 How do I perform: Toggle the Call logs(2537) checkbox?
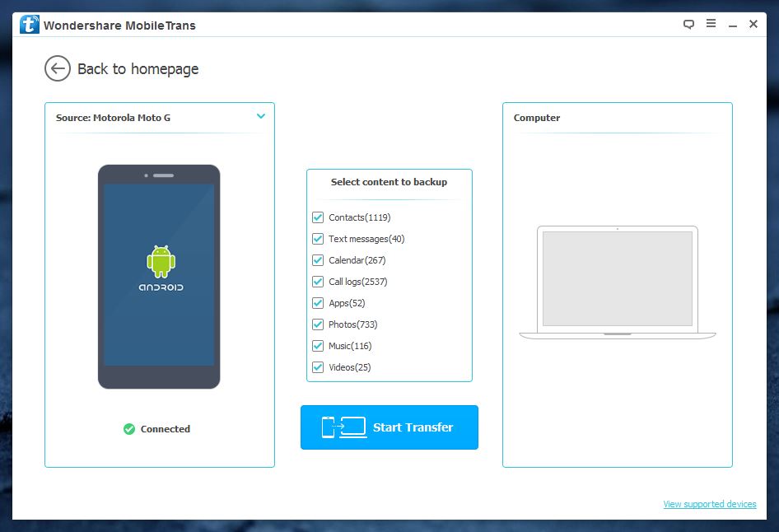[318, 282]
